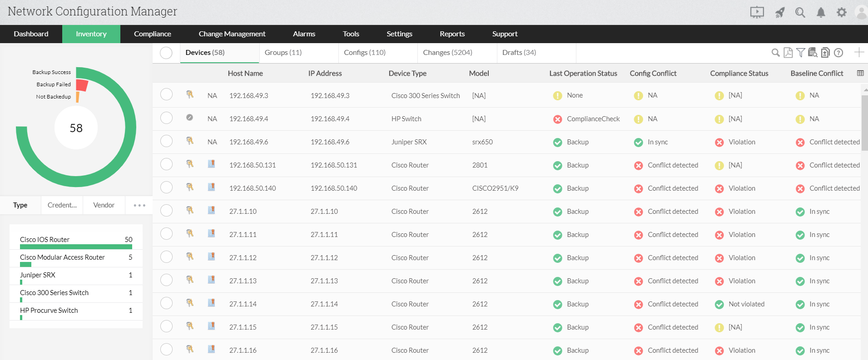Open the alarm bell notifications
The height and width of the screenshot is (360, 868).
(821, 13)
